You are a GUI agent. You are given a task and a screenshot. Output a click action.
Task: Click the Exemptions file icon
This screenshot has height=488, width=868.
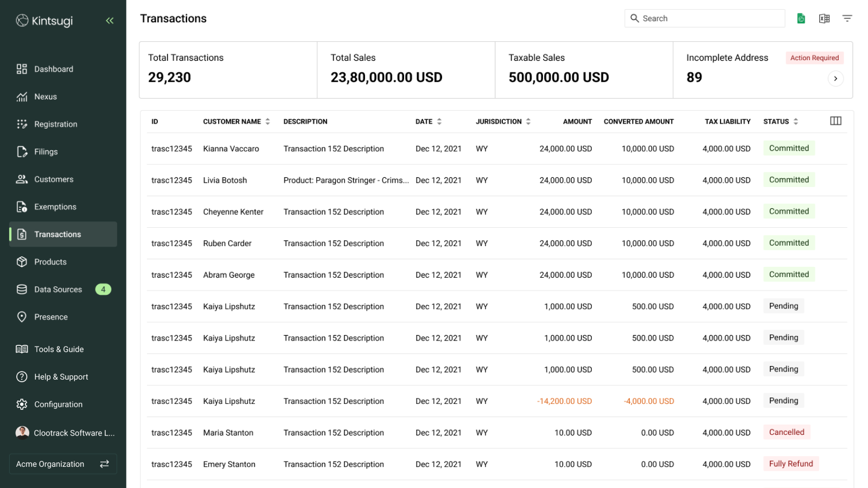click(22, 207)
